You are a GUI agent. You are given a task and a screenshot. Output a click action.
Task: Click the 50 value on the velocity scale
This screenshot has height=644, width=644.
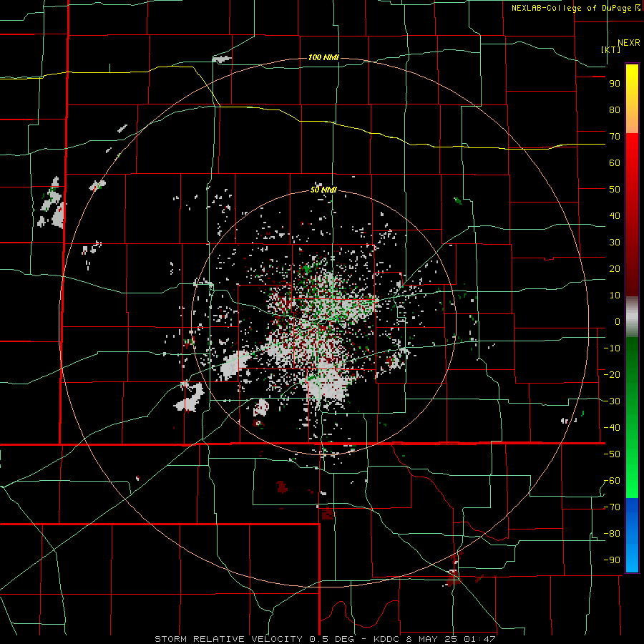point(615,190)
